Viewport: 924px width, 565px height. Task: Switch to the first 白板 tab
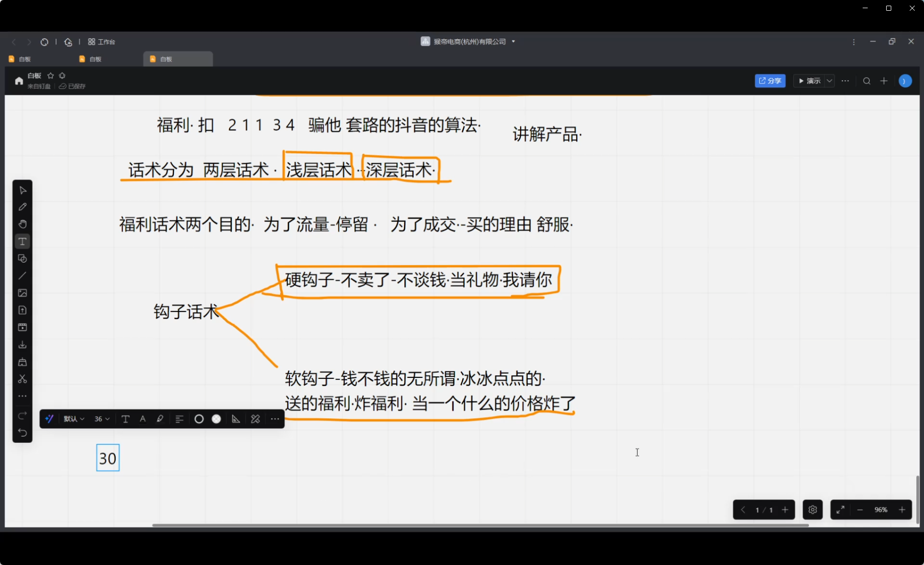click(25, 59)
